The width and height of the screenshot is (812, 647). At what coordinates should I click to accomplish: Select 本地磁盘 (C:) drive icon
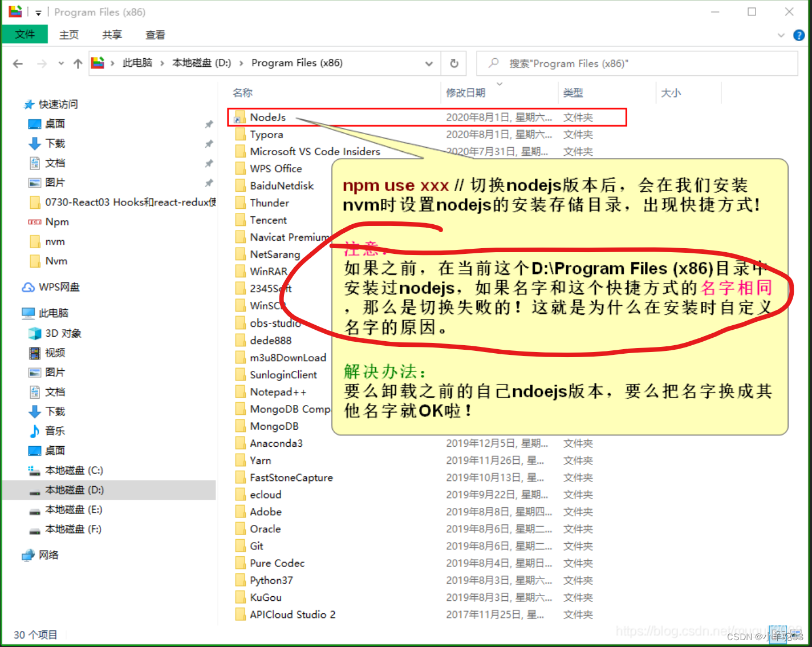pos(34,470)
